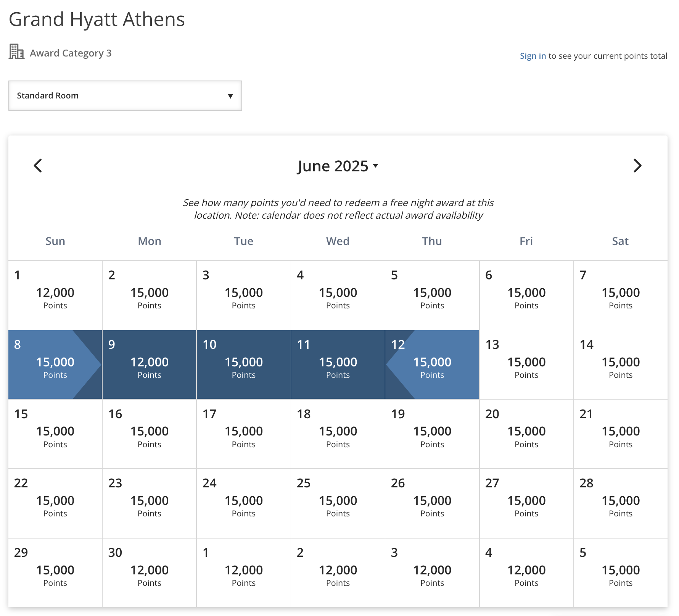Pick June 5 in the calendar
This screenshot has height=616, width=679.
[432, 295]
